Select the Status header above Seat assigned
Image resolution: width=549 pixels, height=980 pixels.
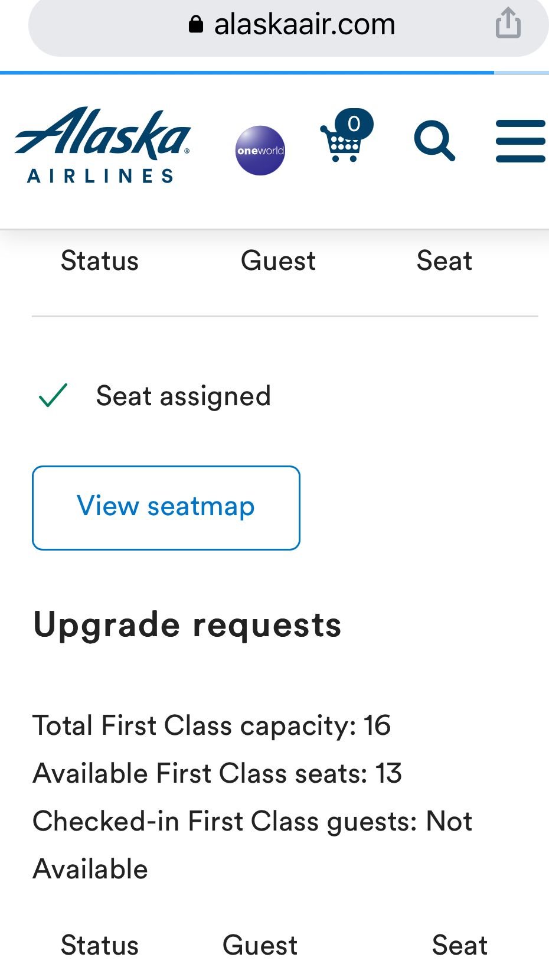100,261
